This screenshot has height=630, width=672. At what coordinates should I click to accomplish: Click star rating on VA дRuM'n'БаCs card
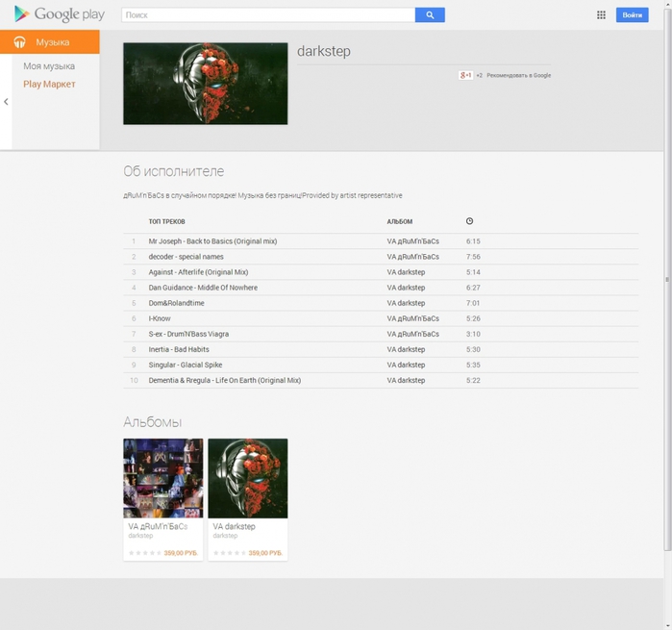[x=145, y=553]
